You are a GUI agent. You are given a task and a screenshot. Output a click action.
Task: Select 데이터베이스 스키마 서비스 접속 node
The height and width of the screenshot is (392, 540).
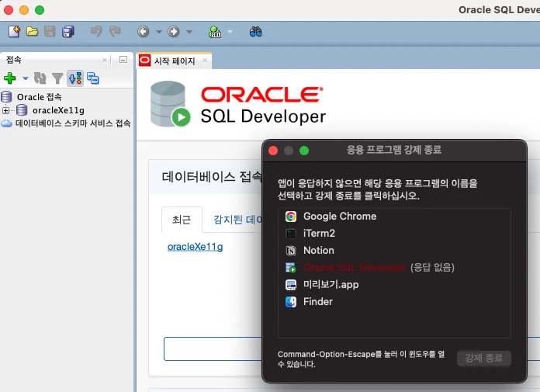73,123
